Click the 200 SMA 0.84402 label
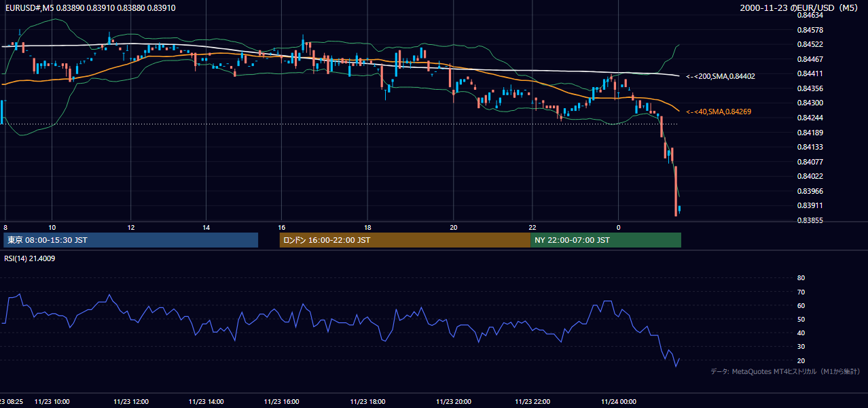This screenshot has height=408, width=868. coord(720,76)
